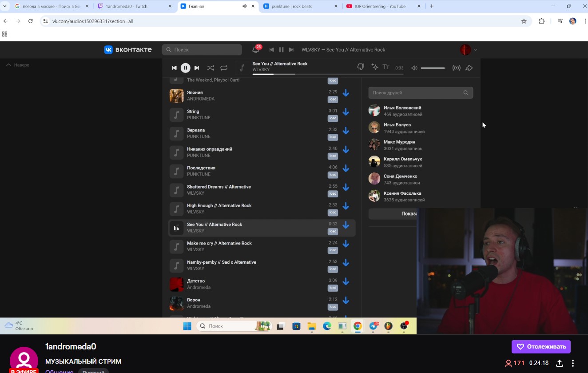588x373 pixels.
Task: Download See You with the blue arrow
Action: 346,225
